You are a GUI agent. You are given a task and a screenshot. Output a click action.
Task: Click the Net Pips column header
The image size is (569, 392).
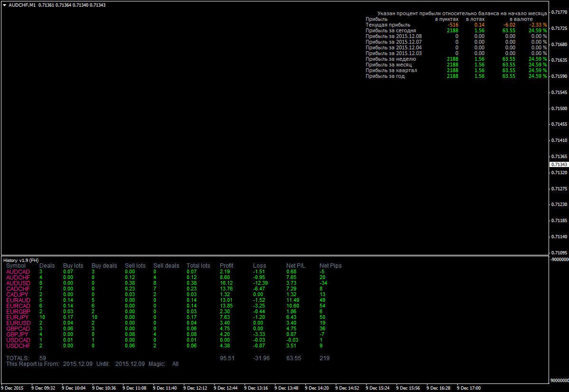coord(331,266)
